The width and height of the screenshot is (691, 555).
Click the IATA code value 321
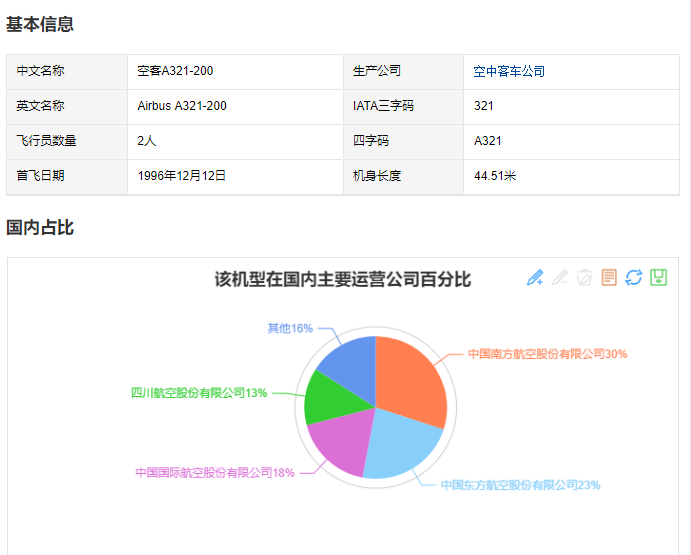coord(572,106)
